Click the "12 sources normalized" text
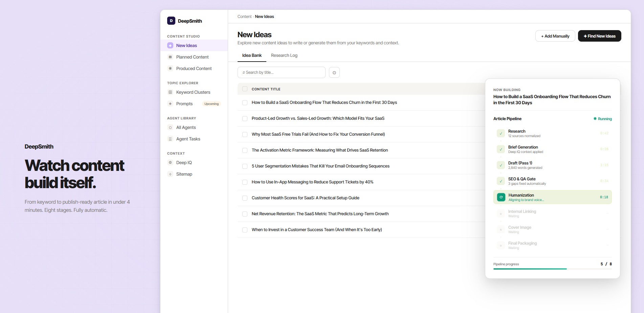 [x=524, y=136]
